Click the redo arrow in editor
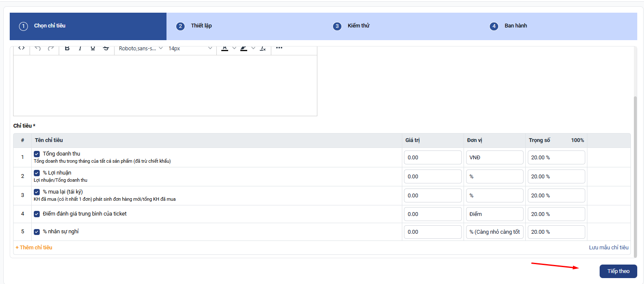Screen dimensions: 644x284 (51, 48)
